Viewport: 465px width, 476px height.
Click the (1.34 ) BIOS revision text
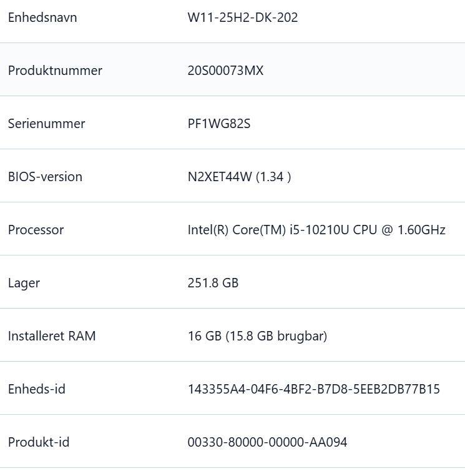coord(274,177)
